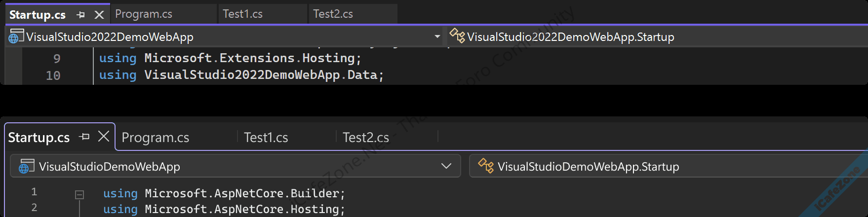Click web project icon beside VisualStudioDemoWebApp
The width and height of the screenshot is (868, 217).
click(26, 167)
